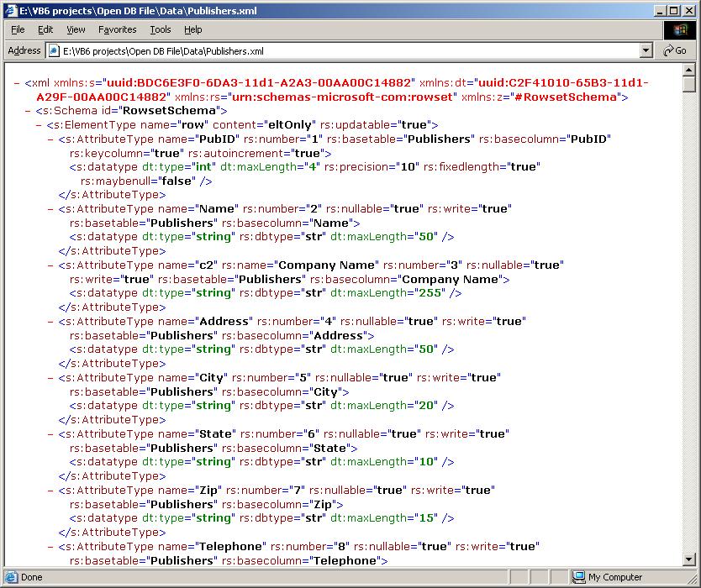Open the Edit menu

(45, 29)
